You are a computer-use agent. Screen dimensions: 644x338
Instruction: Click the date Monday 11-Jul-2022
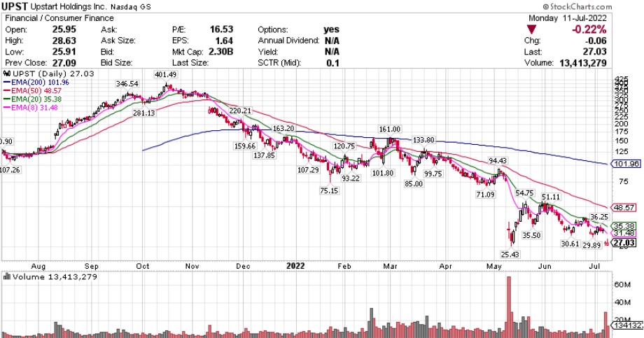coord(567,18)
